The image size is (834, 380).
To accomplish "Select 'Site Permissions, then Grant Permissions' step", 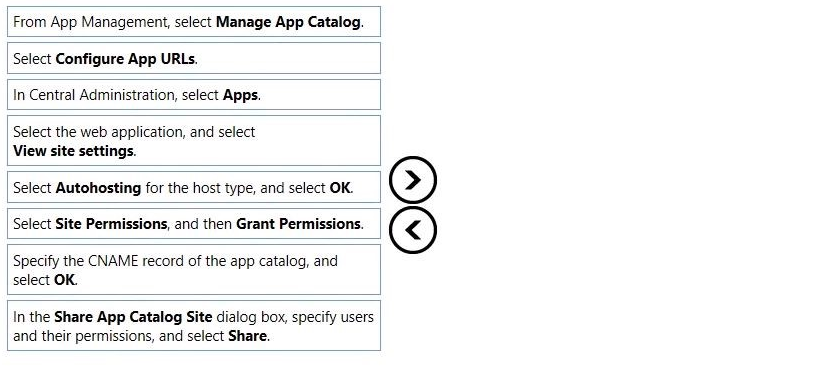I will (194, 224).
